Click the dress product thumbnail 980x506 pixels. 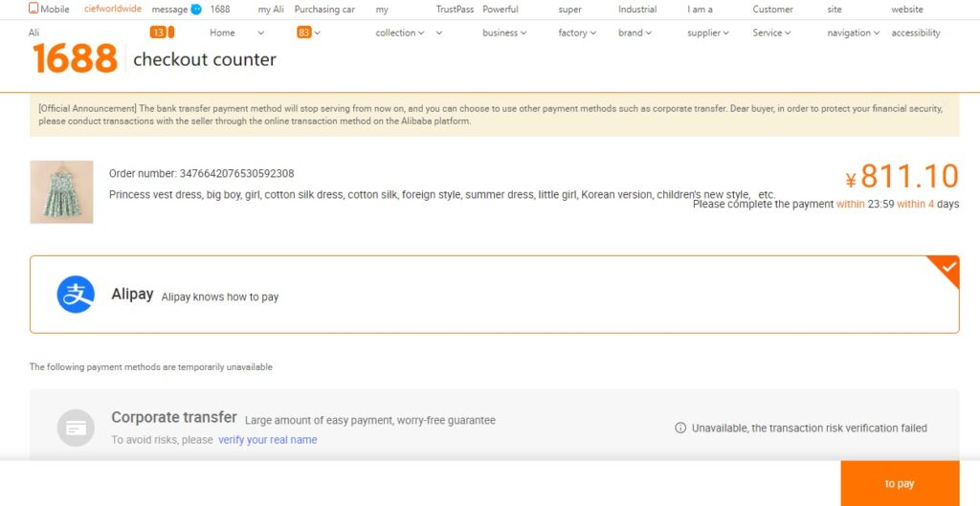tap(61, 191)
